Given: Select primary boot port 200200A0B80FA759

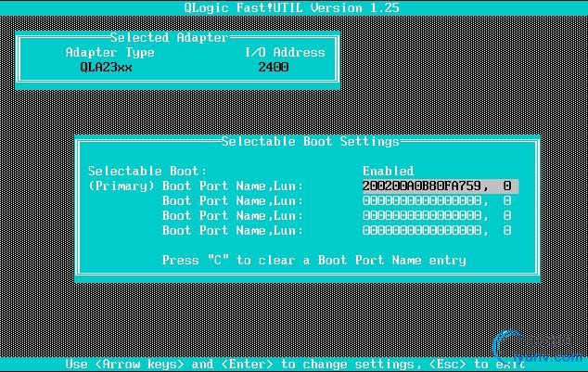Looking at the screenshot, I should [441, 186].
